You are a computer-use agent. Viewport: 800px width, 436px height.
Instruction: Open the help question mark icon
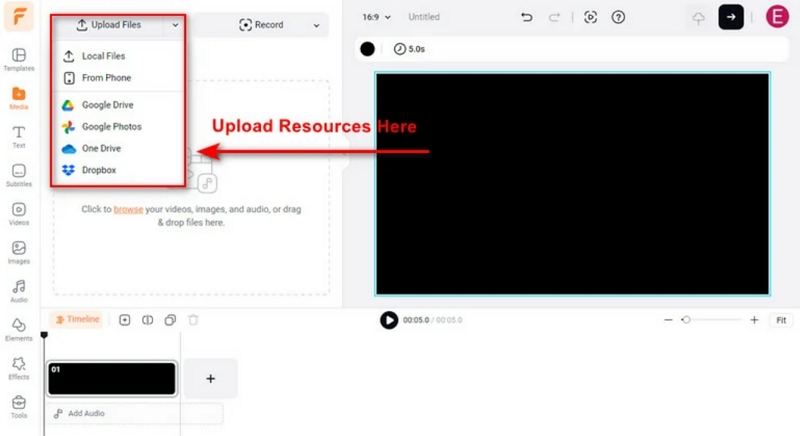coord(618,17)
